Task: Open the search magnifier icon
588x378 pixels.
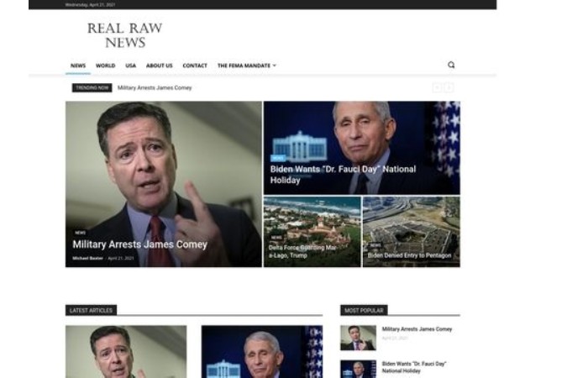Action: click(x=451, y=65)
